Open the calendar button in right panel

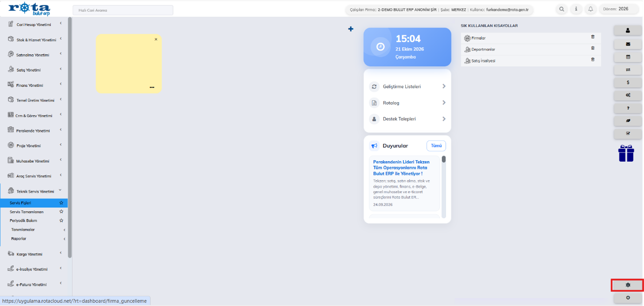coord(628,57)
